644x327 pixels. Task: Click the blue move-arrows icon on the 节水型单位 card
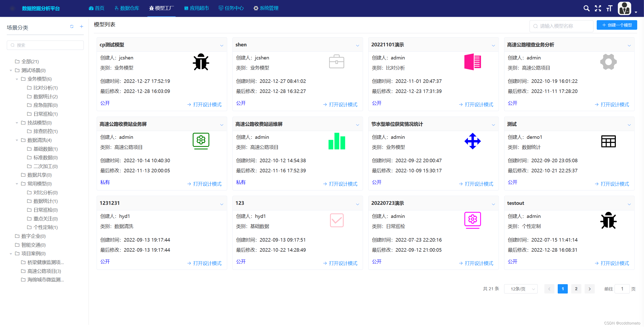pyautogui.click(x=472, y=141)
